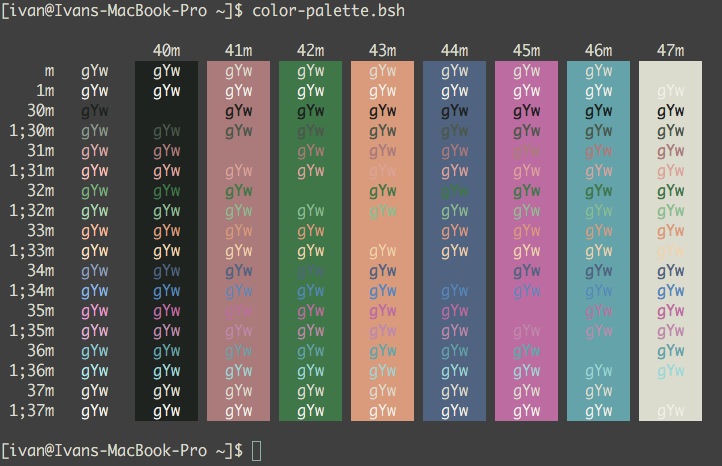The image size is (722, 466).
Task: Click black gYw text in 47m column, 30m row
Action: coord(670,110)
